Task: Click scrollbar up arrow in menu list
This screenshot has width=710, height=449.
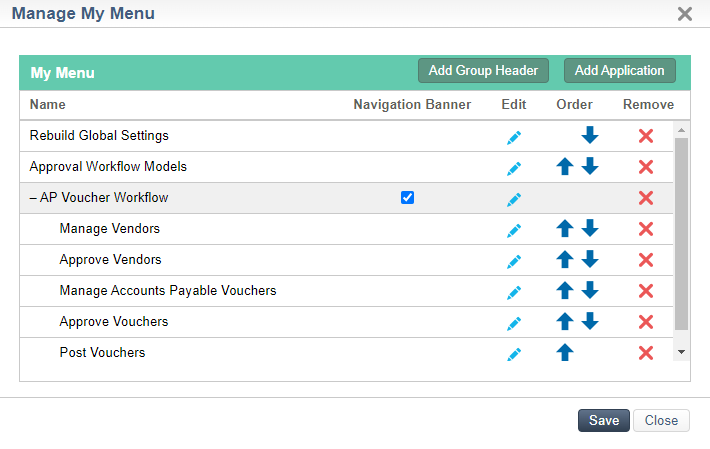Action: click(x=681, y=130)
